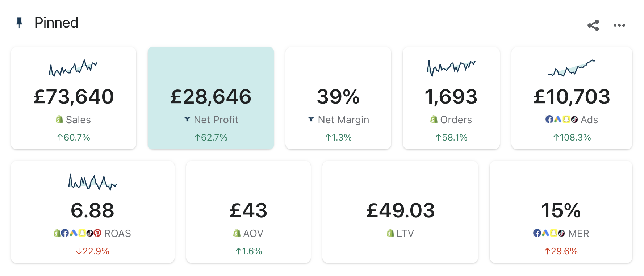This screenshot has height=276, width=644.
Task: Click the Facebook icon on Ads card
Action: (x=549, y=119)
